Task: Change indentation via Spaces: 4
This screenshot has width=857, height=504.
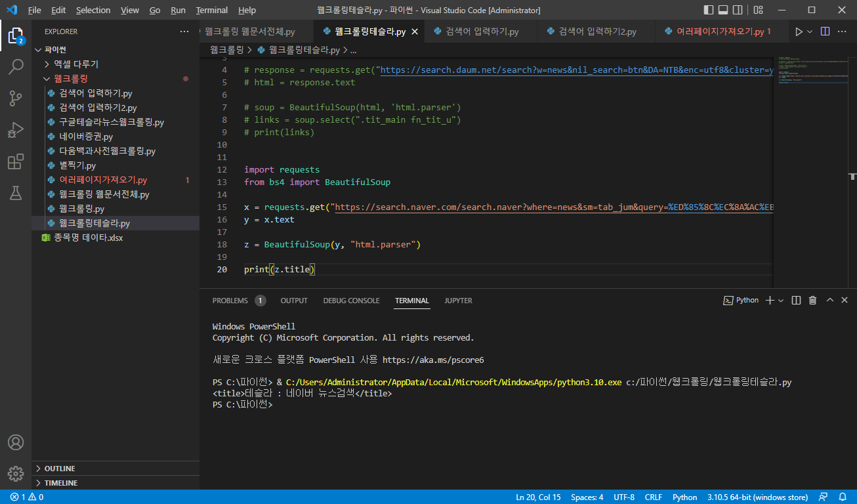Action: click(587, 497)
